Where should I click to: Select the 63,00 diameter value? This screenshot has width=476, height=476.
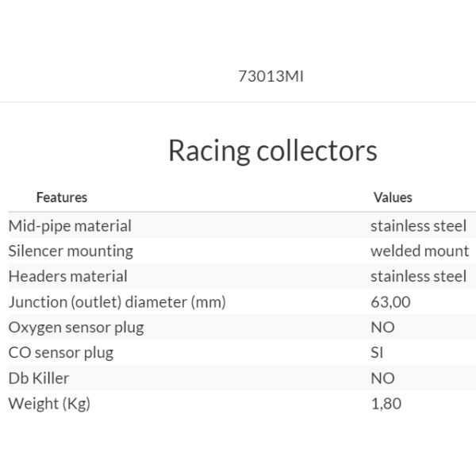(x=390, y=301)
